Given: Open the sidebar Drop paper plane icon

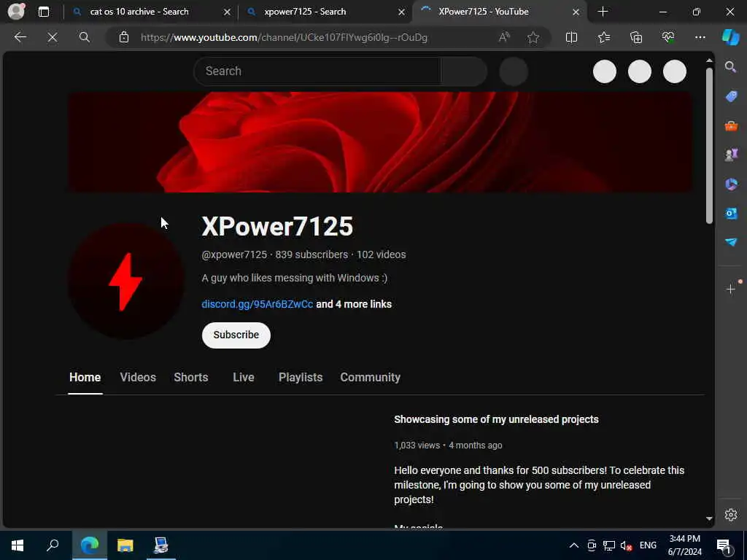Looking at the screenshot, I should [731, 242].
